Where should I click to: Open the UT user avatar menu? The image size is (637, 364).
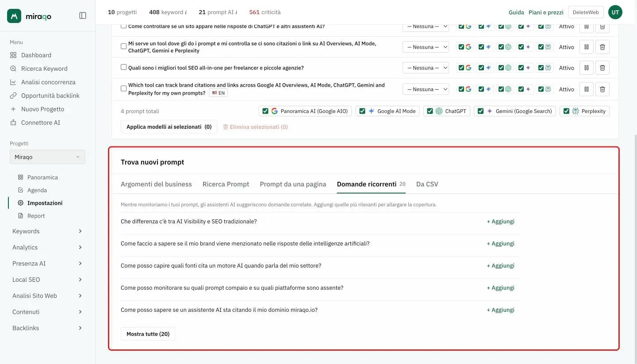pyautogui.click(x=615, y=12)
